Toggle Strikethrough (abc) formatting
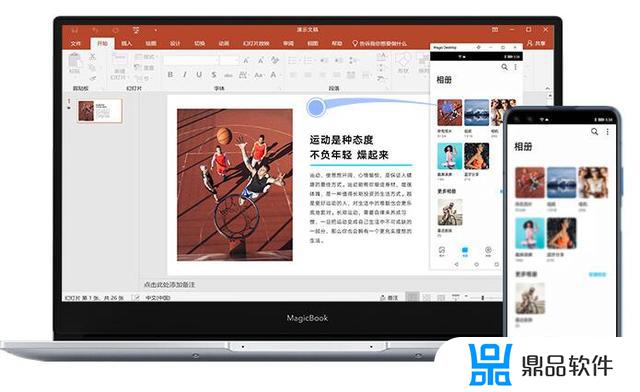This screenshot has width=640, height=392. pos(228,75)
